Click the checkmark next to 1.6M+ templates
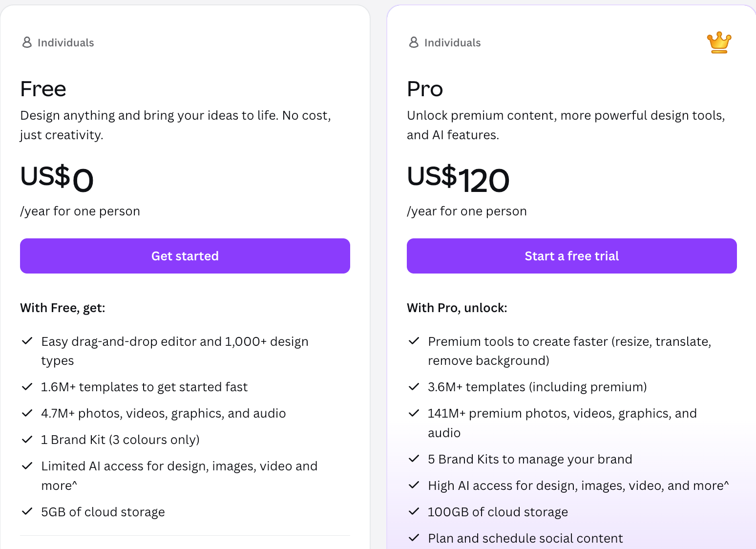The width and height of the screenshot is (756, 549). (27, 386)
